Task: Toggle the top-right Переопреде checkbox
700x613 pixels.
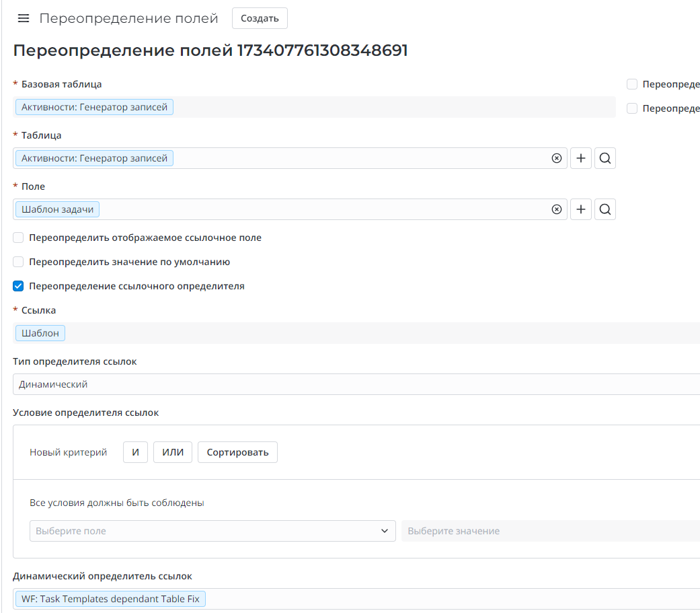Action: pyautogui.click(x=632, y=84)
